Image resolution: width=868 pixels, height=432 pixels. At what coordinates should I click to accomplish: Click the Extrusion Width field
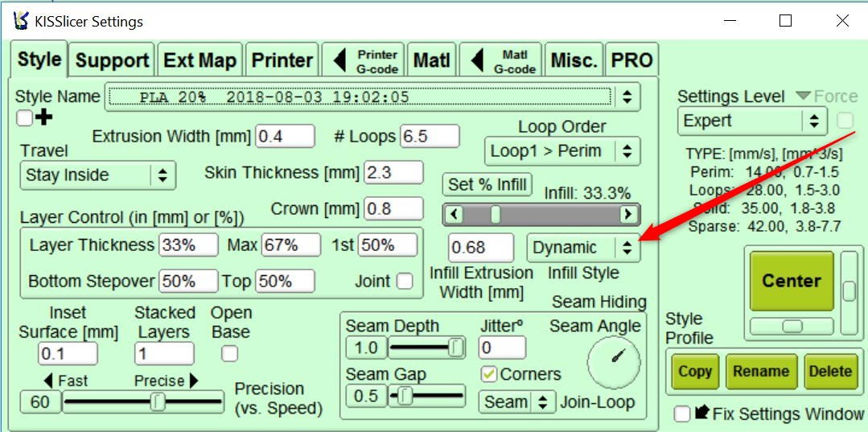click(285, 136)
